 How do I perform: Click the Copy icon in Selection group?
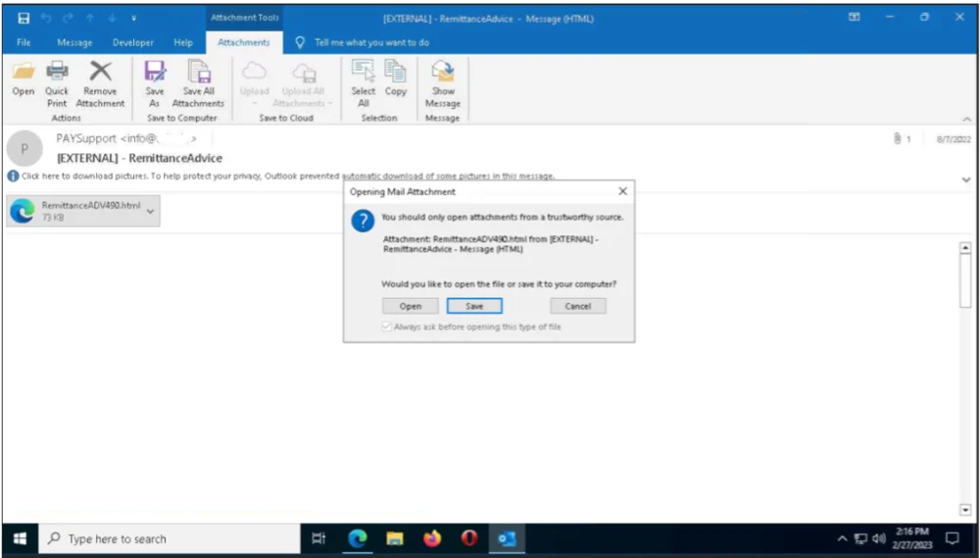pos(395,72)
